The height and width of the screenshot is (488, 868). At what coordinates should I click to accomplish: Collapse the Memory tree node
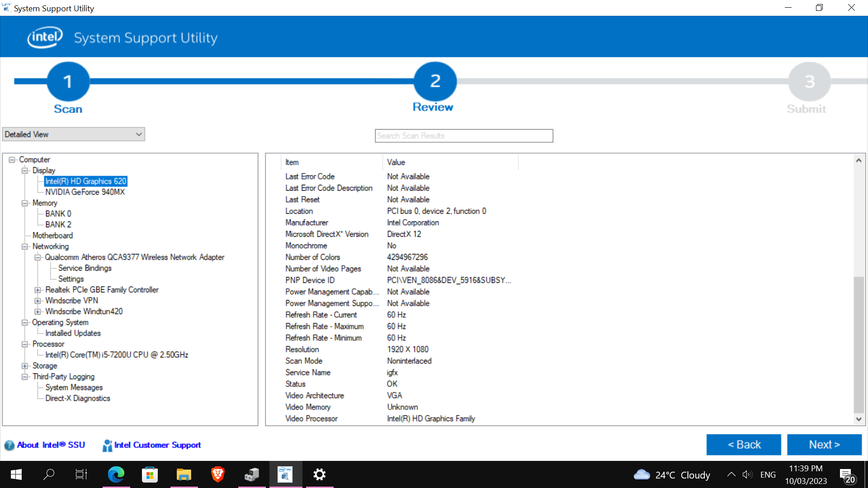25,203
